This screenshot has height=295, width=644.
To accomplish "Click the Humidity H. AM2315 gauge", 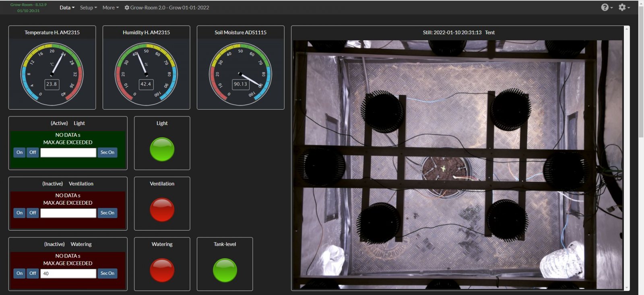I will point(146,74).
